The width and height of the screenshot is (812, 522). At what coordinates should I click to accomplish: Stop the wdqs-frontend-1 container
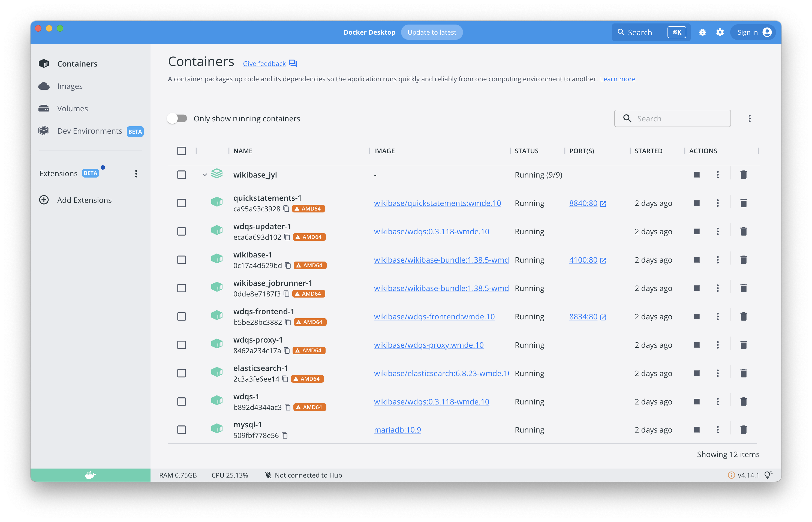(x=697, y=317)
